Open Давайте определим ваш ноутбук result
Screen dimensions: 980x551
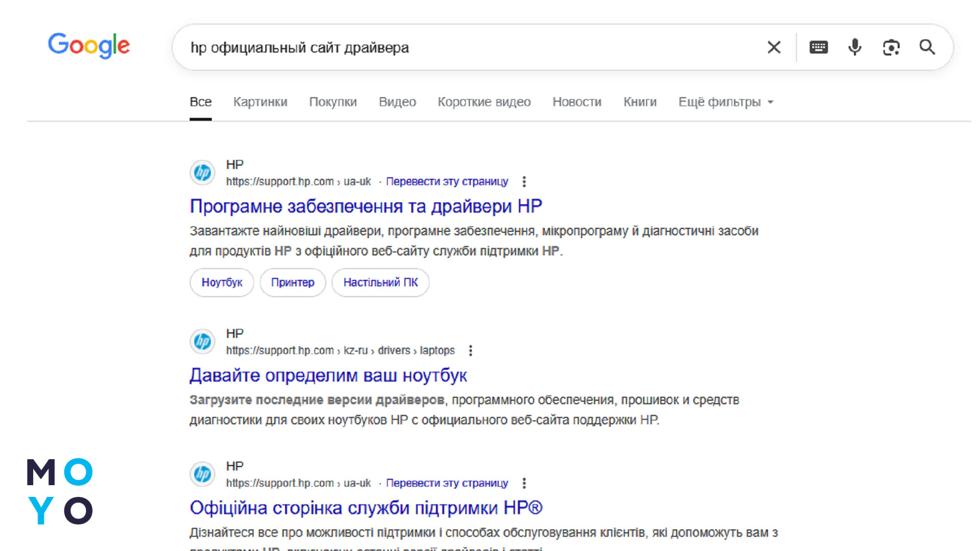pyautogui.click(x=328, y=375)
